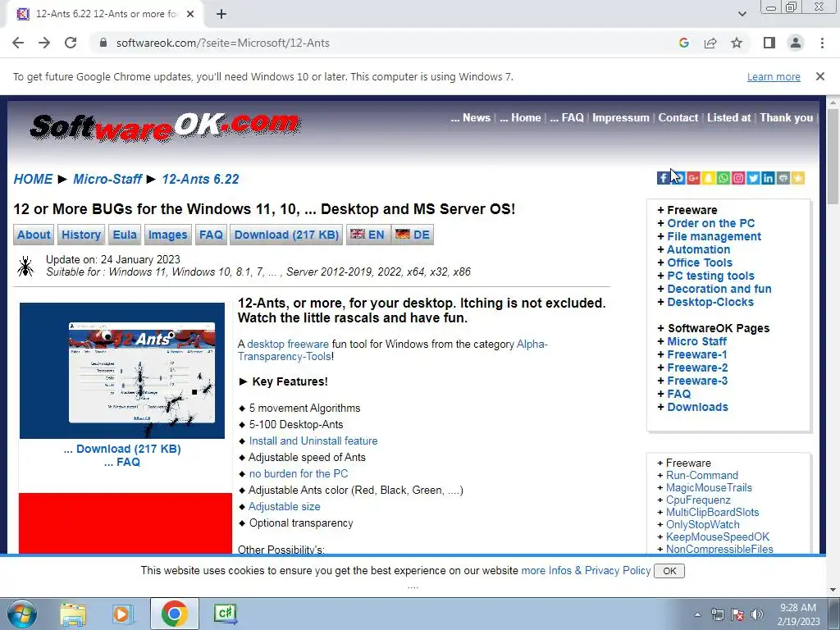Click the network tray icon
The height and width of the screenshot is (630, 840).
(x=717, y=614)
